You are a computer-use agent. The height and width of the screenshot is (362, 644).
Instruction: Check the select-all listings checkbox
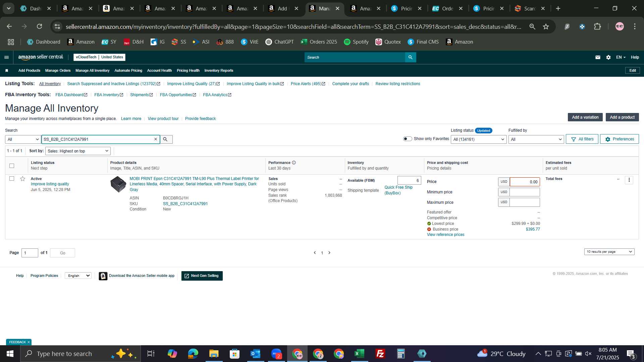pos(12,166)
